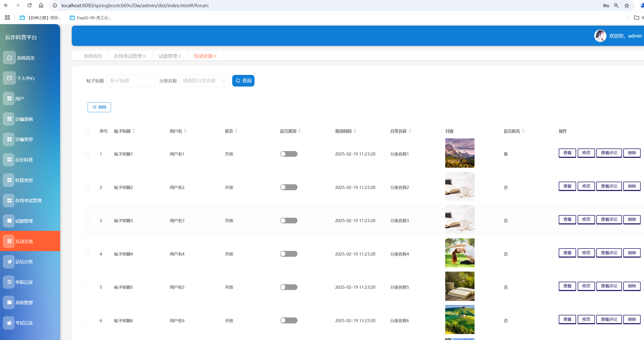Click the 系统首页 home icon in sidebar
The height and width of the screenshot is (340, 644).
pos(9,58)
